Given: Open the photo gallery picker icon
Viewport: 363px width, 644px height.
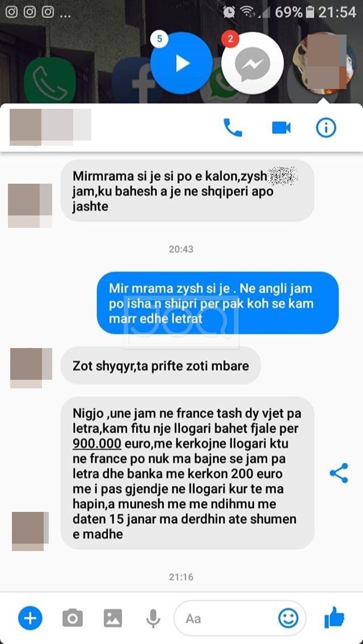Looking at the screenshot, I should click(x=113, y=618).
